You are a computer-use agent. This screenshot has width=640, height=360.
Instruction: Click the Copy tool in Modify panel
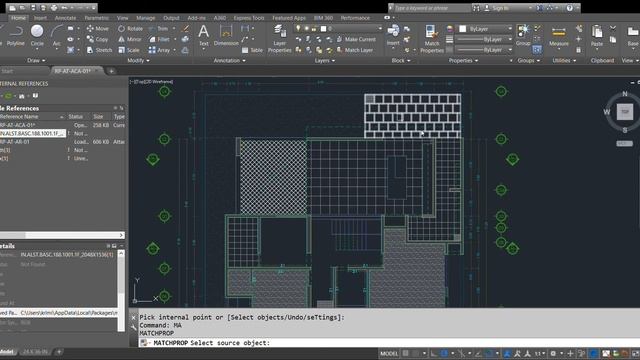[97, 39]
